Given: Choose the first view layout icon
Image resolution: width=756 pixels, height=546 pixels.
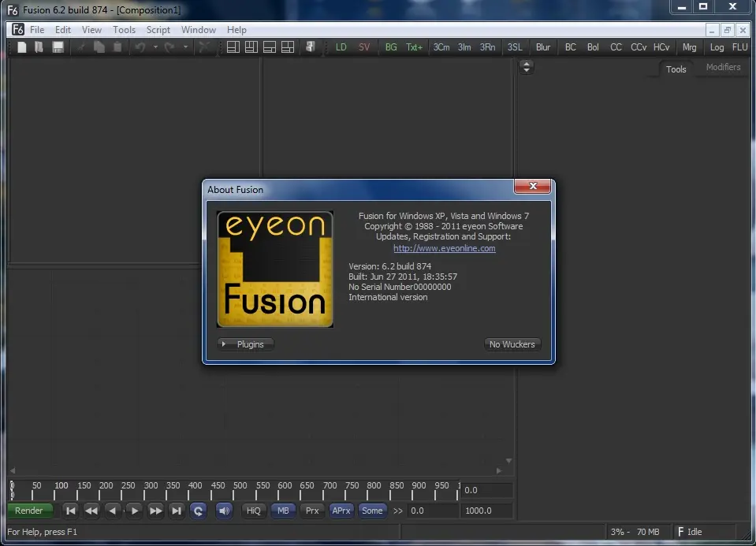Looking at the screenshot, I should (x=233, y=47).
